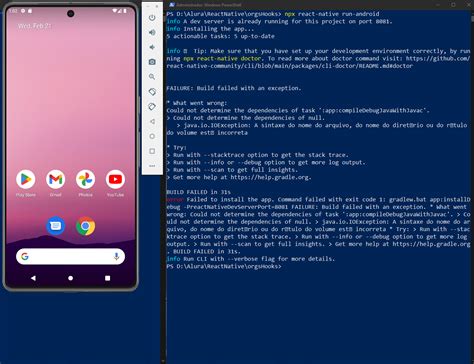This screenshot has height=364, width=474.
Task: Launch the Chrome browser on the phone
Action: click(x=85, y=226)
